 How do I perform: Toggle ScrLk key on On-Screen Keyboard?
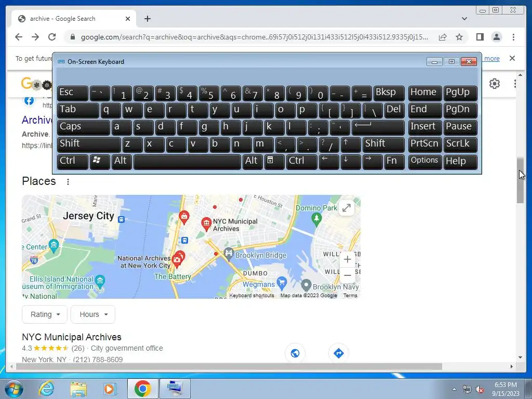pyautogui.click(x=460, y=144)
